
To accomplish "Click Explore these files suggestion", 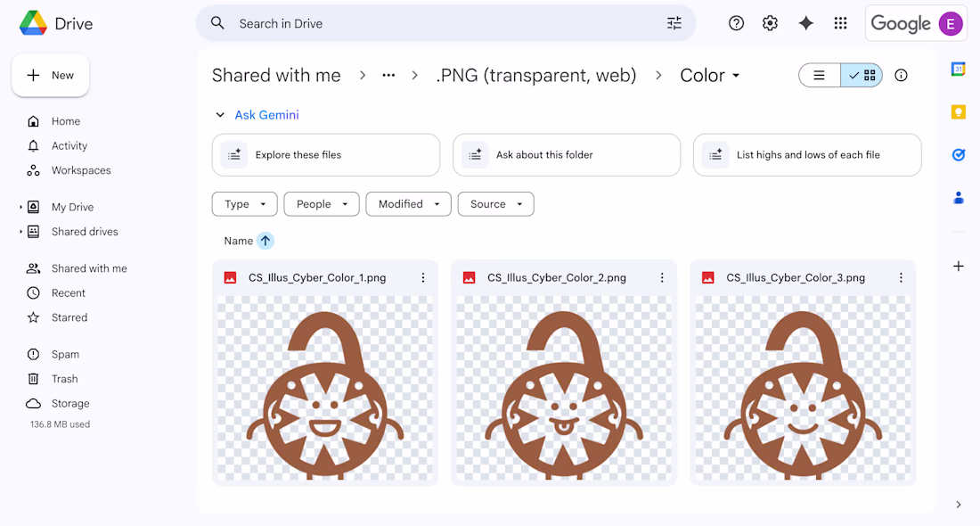I will (x=325, y=154).
